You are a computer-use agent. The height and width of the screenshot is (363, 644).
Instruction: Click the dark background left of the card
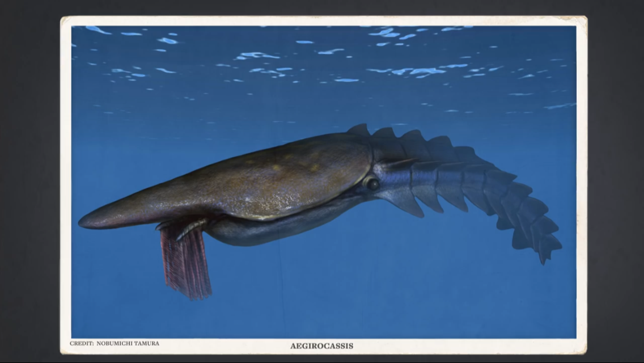[29, 181]
